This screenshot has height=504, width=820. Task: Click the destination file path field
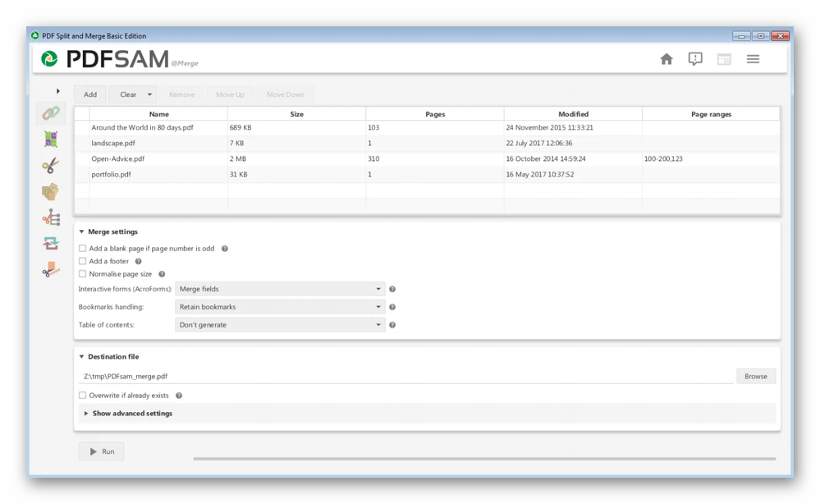click(406, 376)
